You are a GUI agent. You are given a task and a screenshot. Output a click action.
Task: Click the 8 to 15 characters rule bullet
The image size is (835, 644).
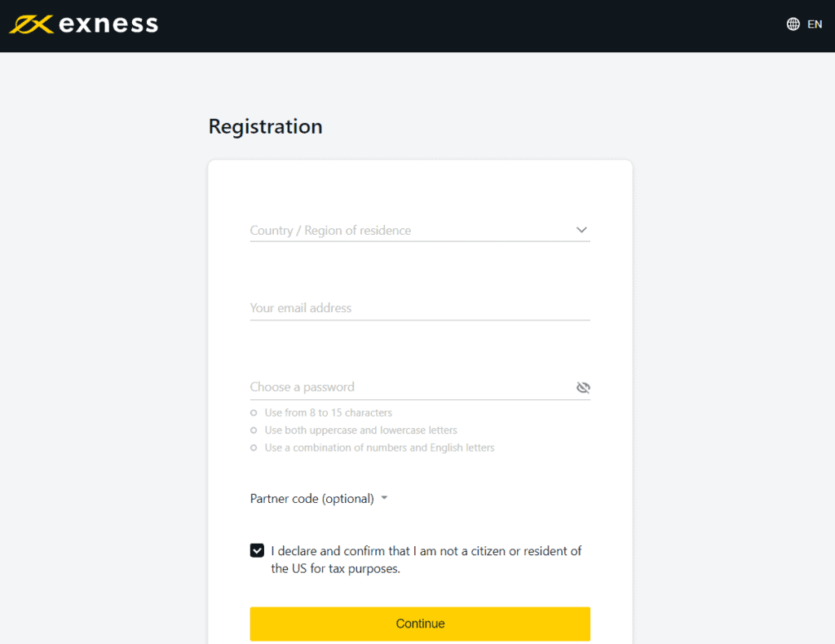(x=254, y=413)
